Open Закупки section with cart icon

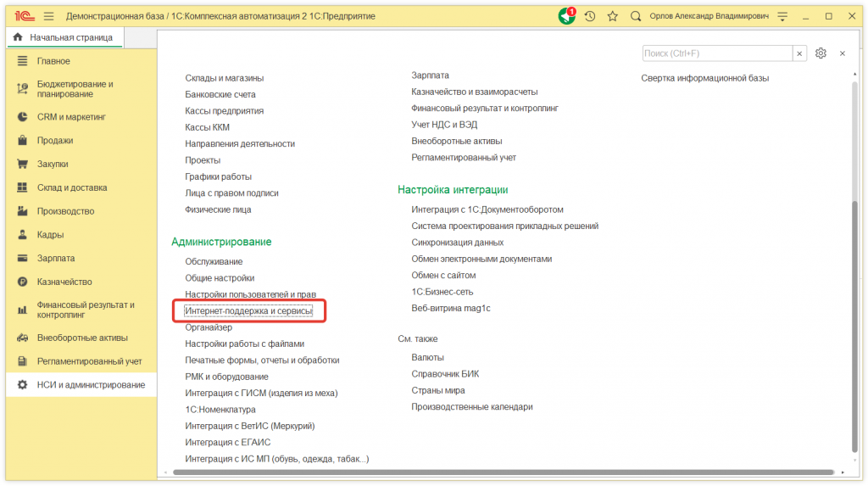coord(81,164)
